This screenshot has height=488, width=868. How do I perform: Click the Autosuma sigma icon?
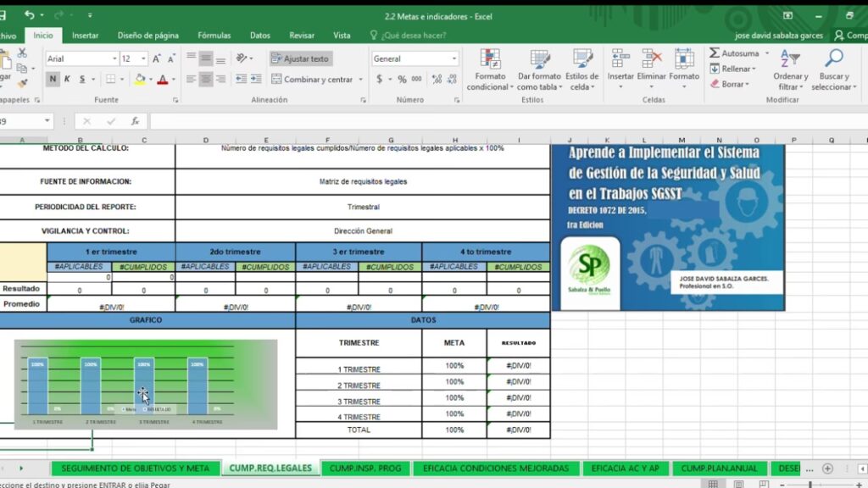(715, 53)
